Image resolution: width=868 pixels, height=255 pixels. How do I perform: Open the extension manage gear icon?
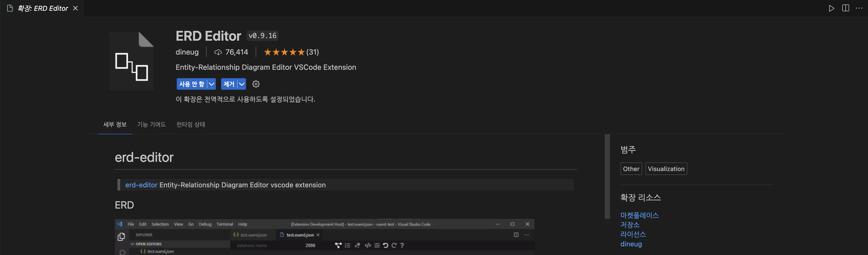[x=256, y=84]
